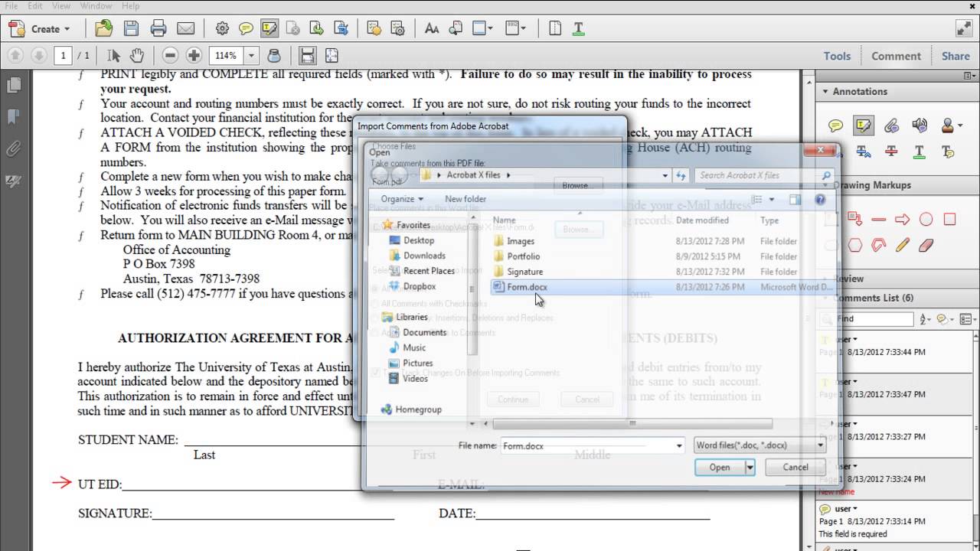Select the sticky note icon in top toolbar
Viewport: 980px width, 551px height.
(x=246, y=29)
